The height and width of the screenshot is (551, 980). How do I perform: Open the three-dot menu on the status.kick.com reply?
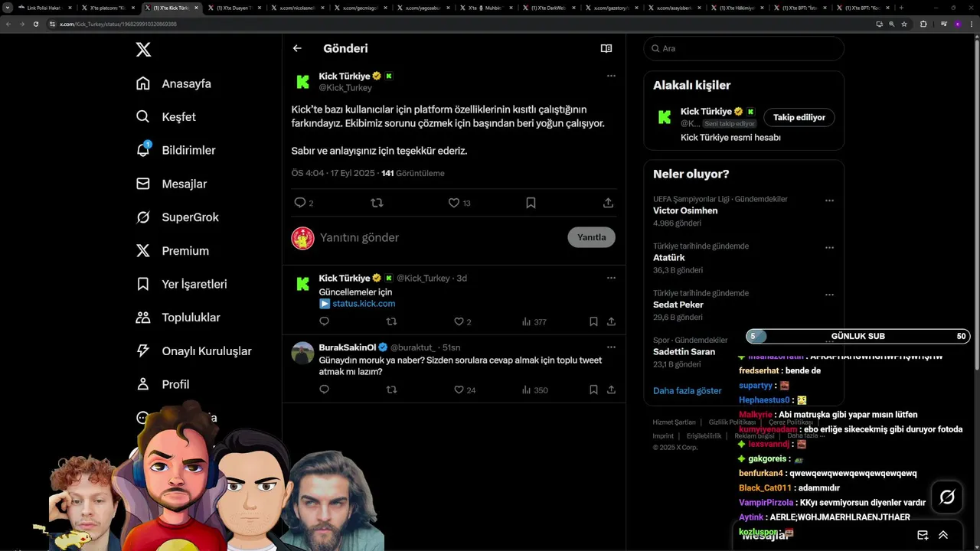pos(611,278)
